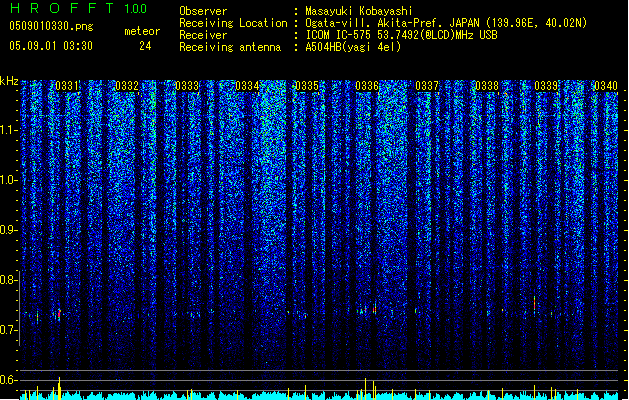Click the Receiving antenna label
This screenshot has width=629, height=400.
(230, 47)
